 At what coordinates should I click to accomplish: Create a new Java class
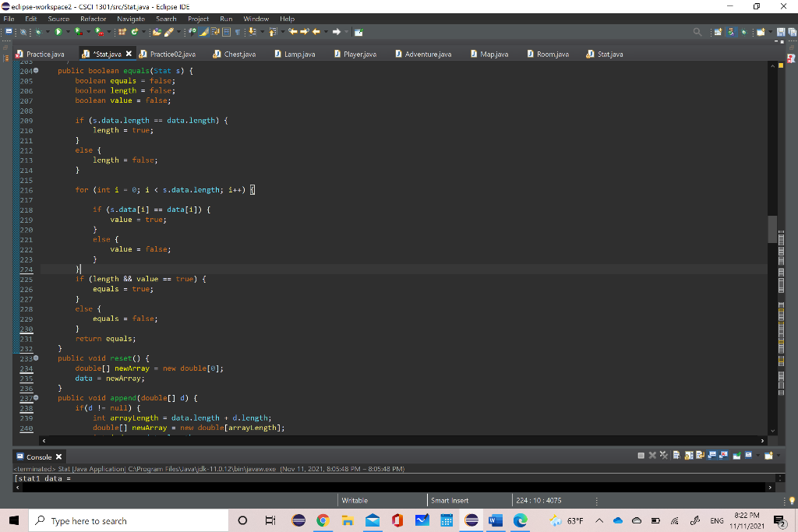(134, 32)
